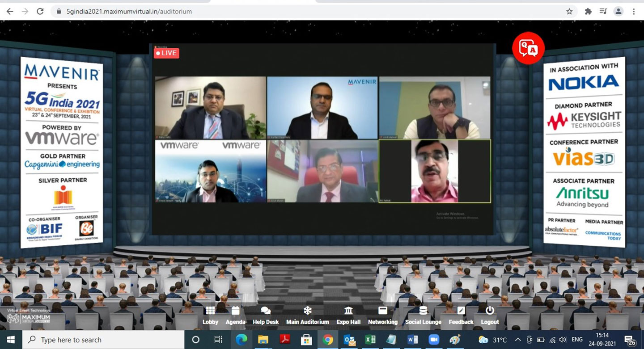This screenshot has height=349, width=644.
Task: Reload the auditorium page
Action: [x=40, y=11]
